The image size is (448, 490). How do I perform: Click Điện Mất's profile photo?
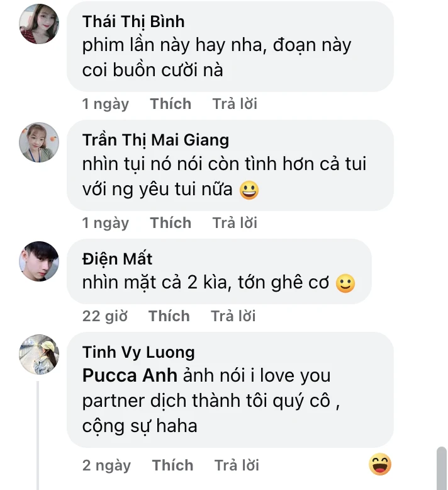[x=39, y=261]
